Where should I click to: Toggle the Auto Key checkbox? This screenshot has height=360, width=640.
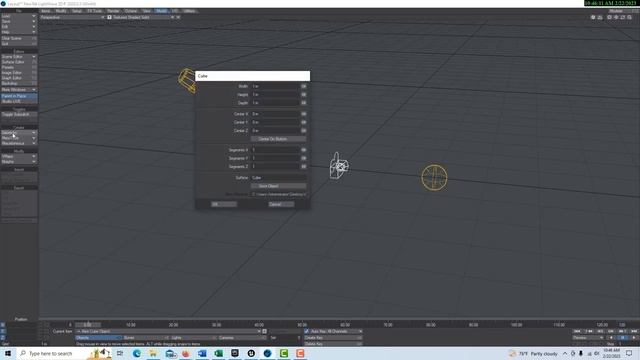point(307,331)
